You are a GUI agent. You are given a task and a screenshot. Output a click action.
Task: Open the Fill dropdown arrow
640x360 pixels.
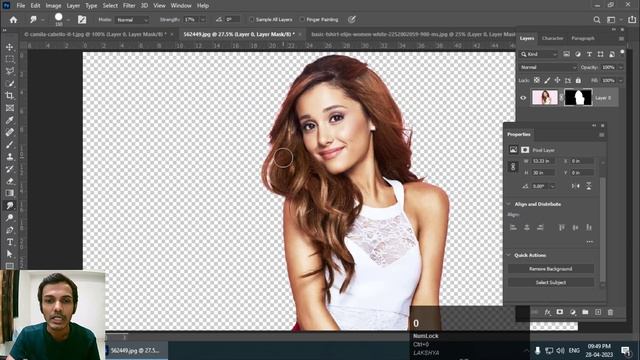coord(621,80)
